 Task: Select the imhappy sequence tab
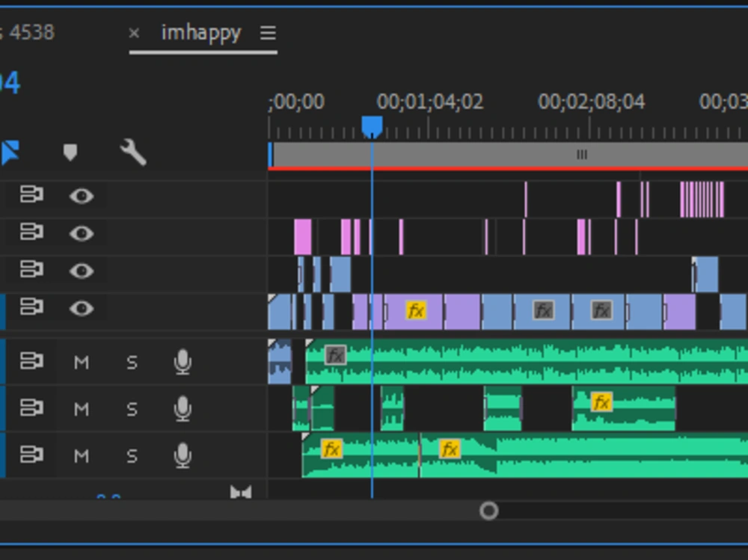pos(201,33)
